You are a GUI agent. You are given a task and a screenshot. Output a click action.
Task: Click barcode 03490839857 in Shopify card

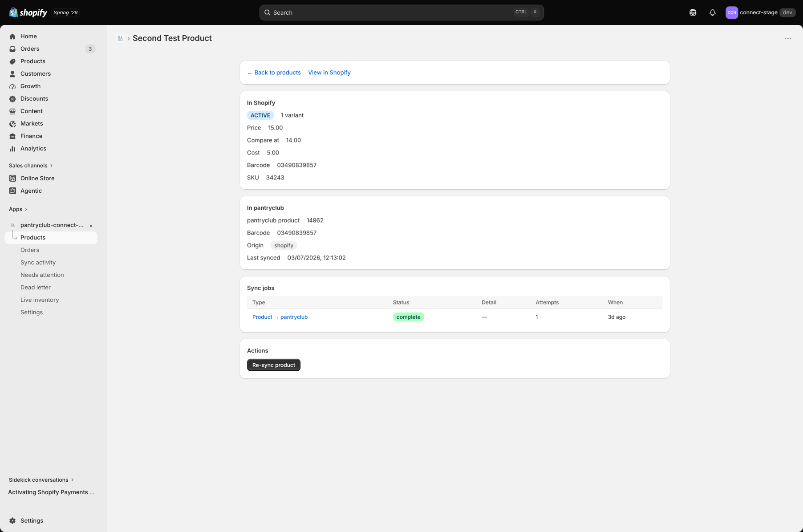[297, 165]
